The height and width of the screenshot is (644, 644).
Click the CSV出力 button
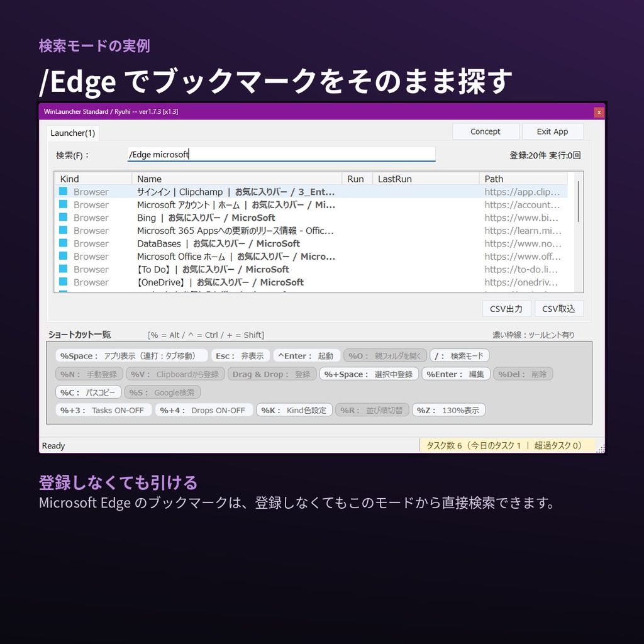pos(506,309)
